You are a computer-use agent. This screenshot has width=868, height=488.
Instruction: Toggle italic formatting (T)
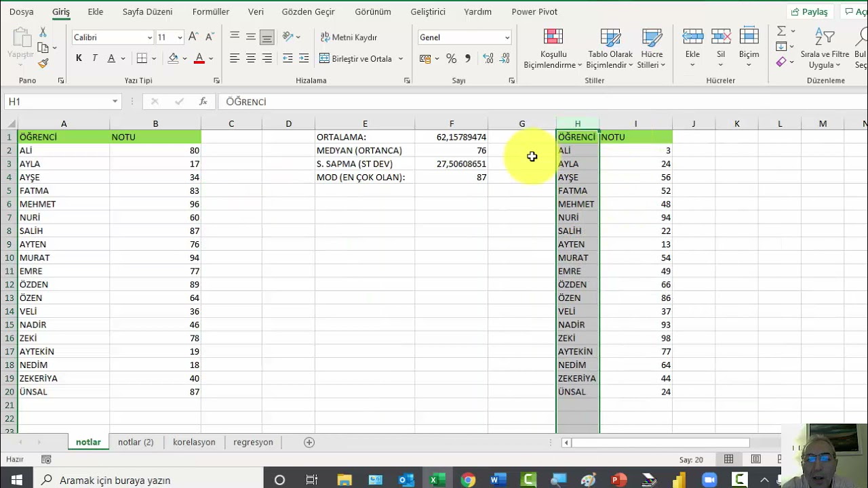pyautogui.click(x=95, y=58)
